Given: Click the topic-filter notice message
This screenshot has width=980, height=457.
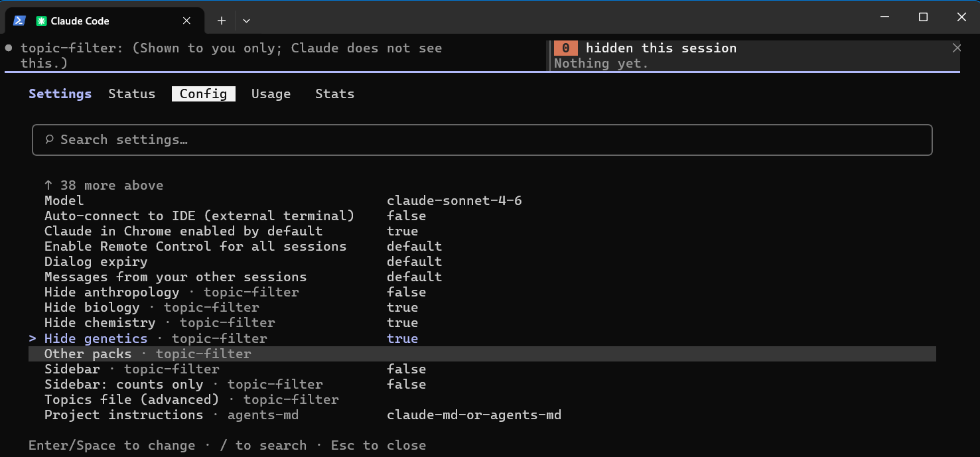Looking at the screenshot, I should 231,56.
